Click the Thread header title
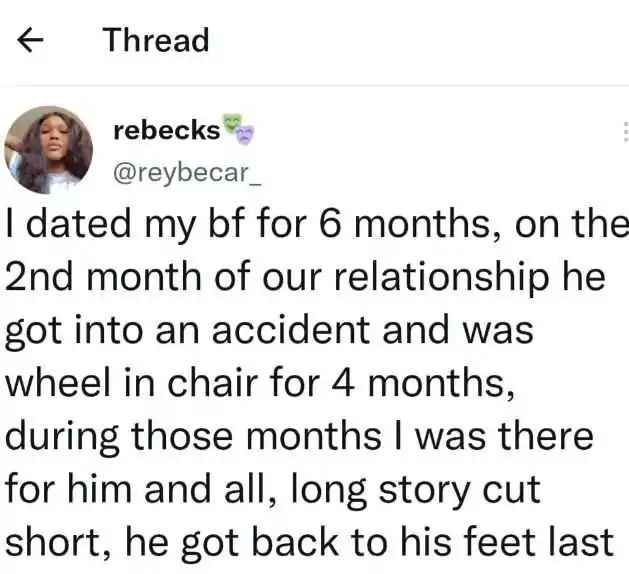 [x=156, y=40]
